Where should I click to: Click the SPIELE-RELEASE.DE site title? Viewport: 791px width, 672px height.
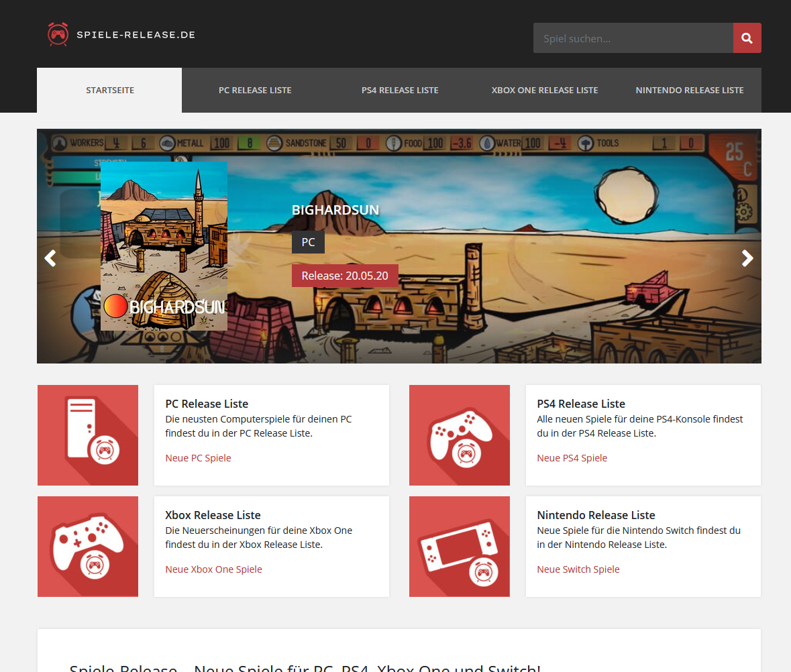point(136,35)
